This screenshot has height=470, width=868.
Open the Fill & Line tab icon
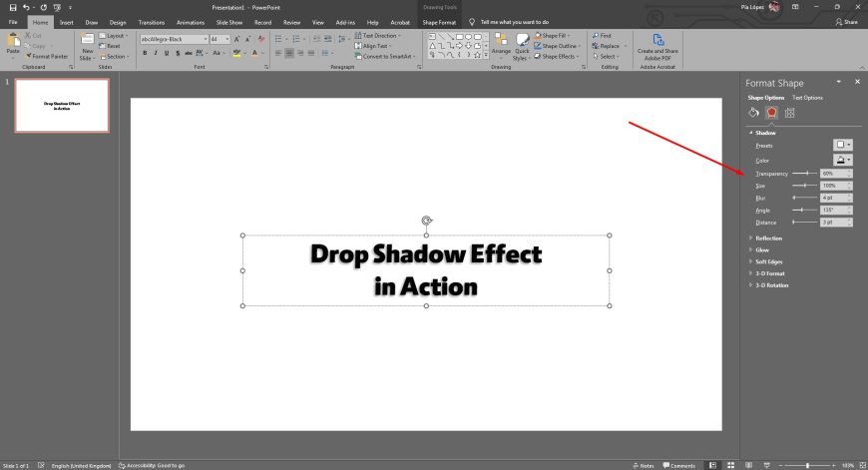coord(753,113)
